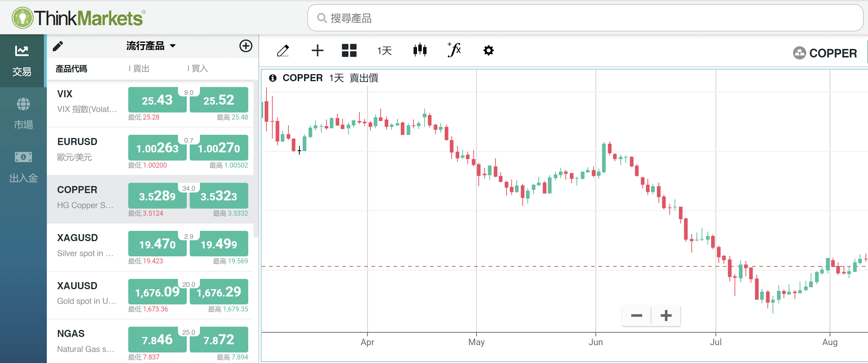This screenshot has width=868, height=363.
Task: Click the watchlist edit pencil icon
Action: point(58,46)
